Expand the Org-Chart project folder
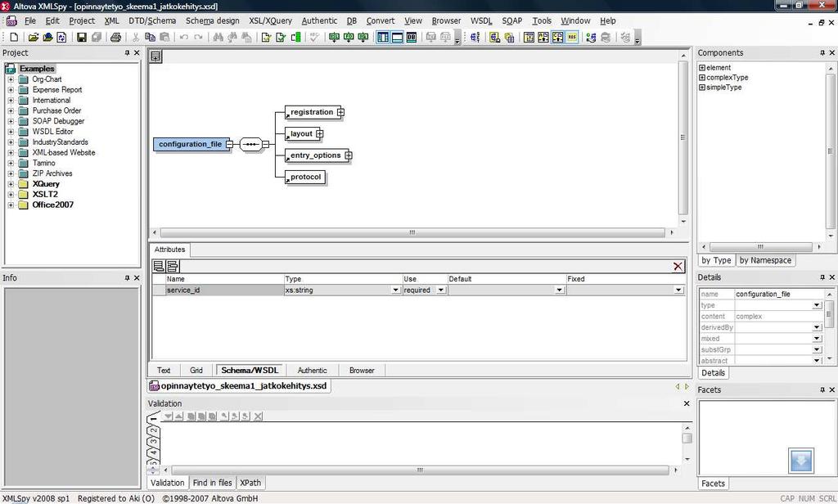Viewport: 838px width, 504px height. click(x=10, y=79)
